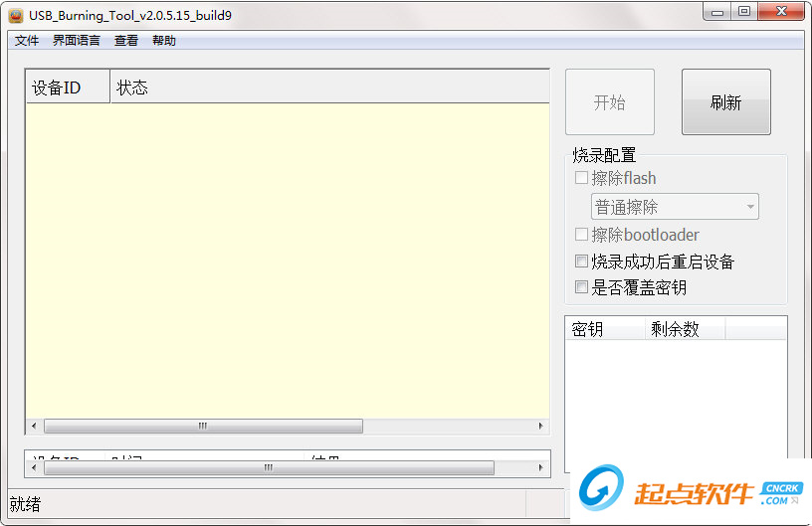Open the 查看 menu
The height and width of the screenshot is (526, 812).
125,41
